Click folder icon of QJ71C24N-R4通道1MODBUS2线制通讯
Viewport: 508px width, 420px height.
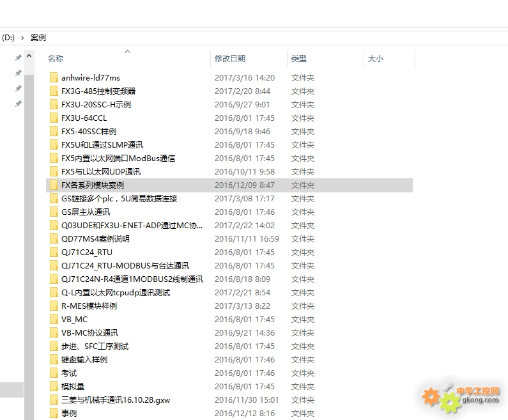[x=54, y=279]
